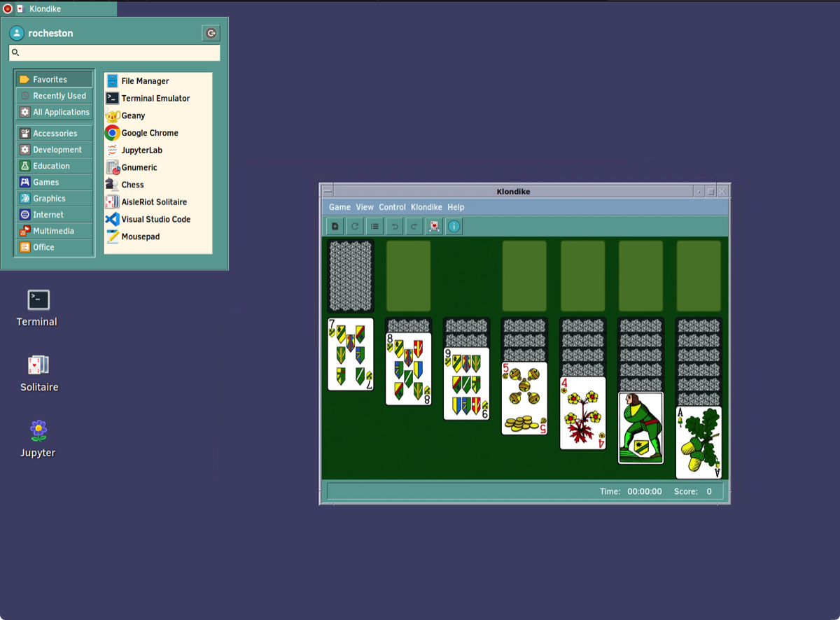Launch Google Chrome from Favorites list
840x620 pixels.
point(149,133)
